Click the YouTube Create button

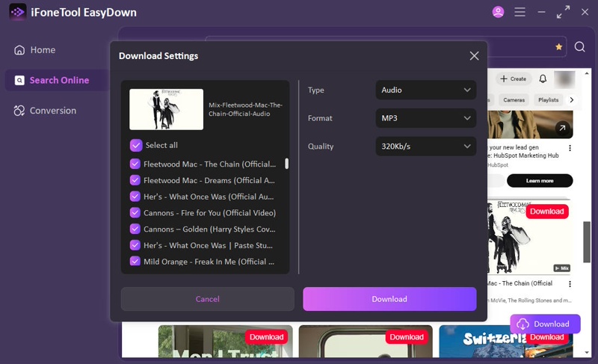coord(514,79)
